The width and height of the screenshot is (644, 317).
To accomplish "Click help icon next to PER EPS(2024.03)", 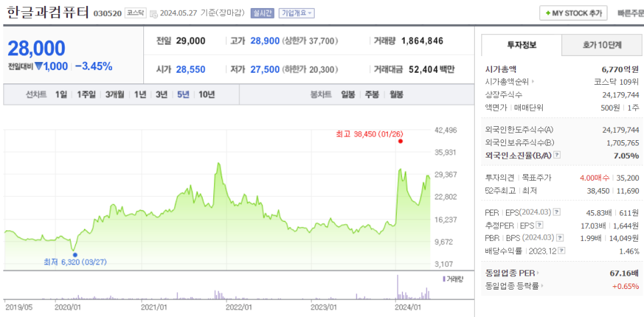I will pos(556,212).
